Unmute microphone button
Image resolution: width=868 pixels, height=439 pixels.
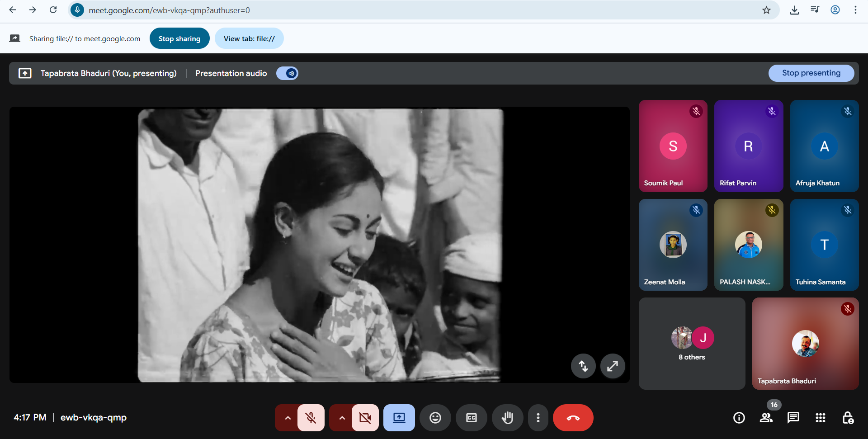click(x=311, y=418)
